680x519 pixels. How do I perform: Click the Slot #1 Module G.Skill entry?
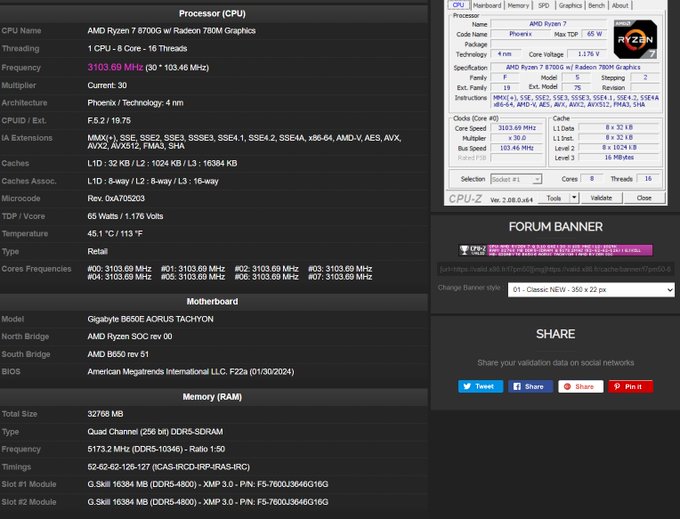point(208,484)
